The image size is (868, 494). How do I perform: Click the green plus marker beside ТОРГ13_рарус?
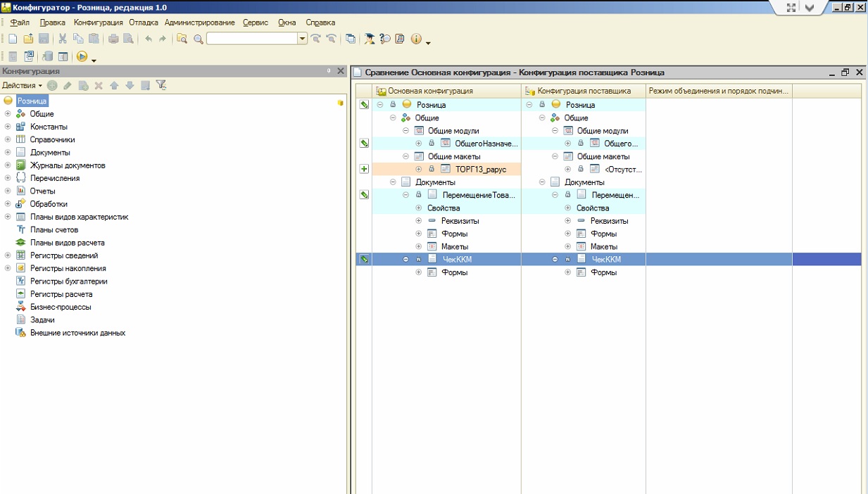pyautogui.click(x=364, y=169)
